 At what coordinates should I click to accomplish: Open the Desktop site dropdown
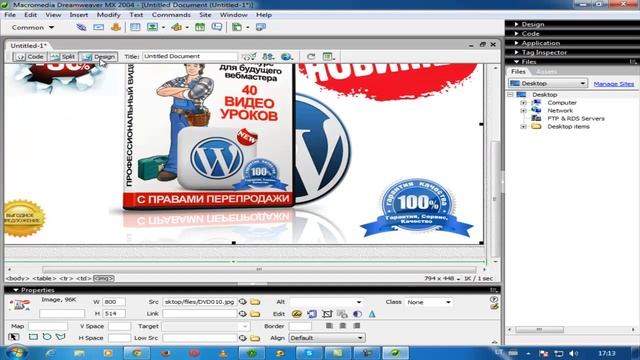(548, 83)
